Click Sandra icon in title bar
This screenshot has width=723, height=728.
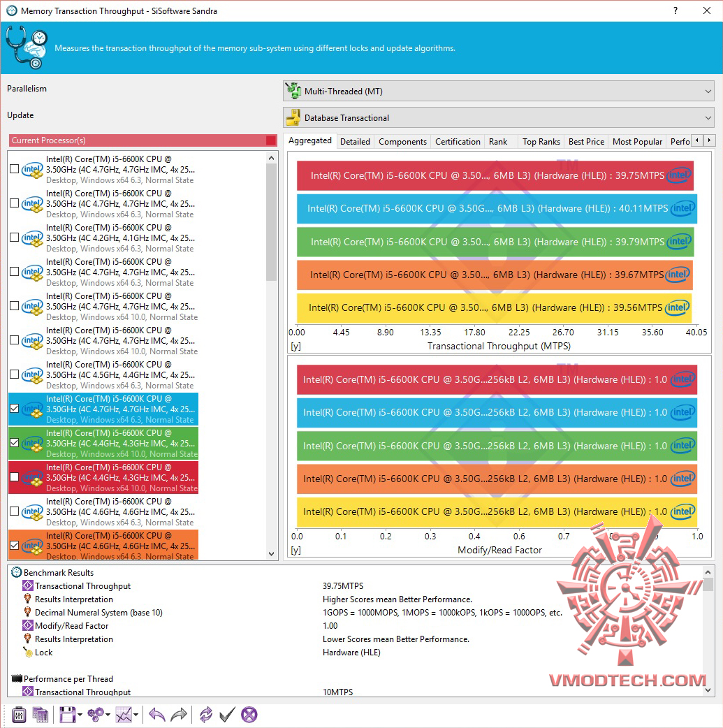tap(11, 10)
